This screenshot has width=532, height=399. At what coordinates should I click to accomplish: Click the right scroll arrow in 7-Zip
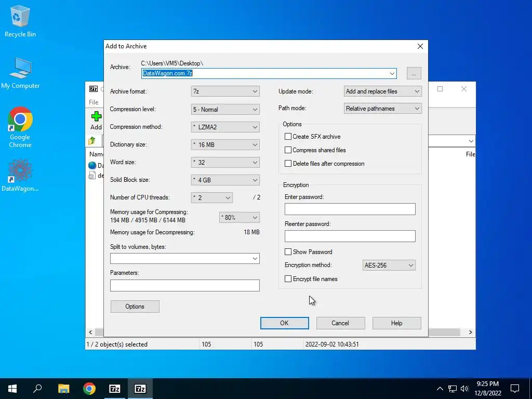click(470, 332)
